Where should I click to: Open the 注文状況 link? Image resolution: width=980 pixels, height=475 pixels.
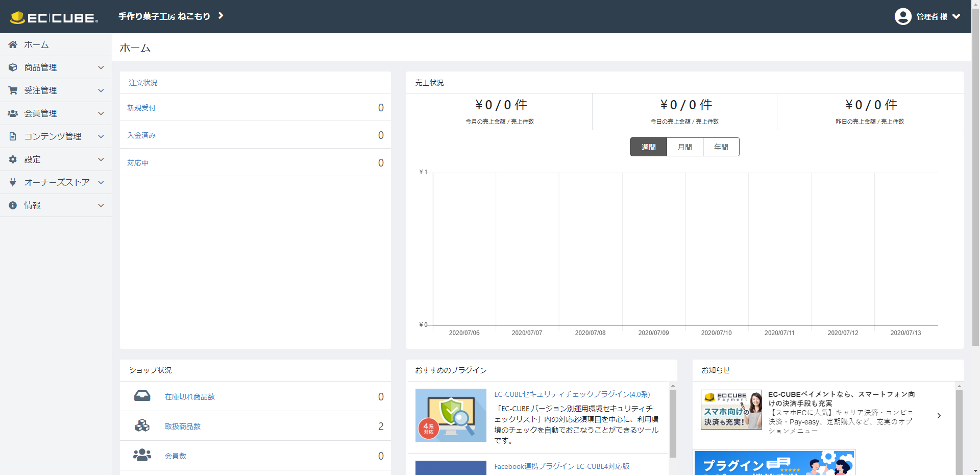click(143, 83)
